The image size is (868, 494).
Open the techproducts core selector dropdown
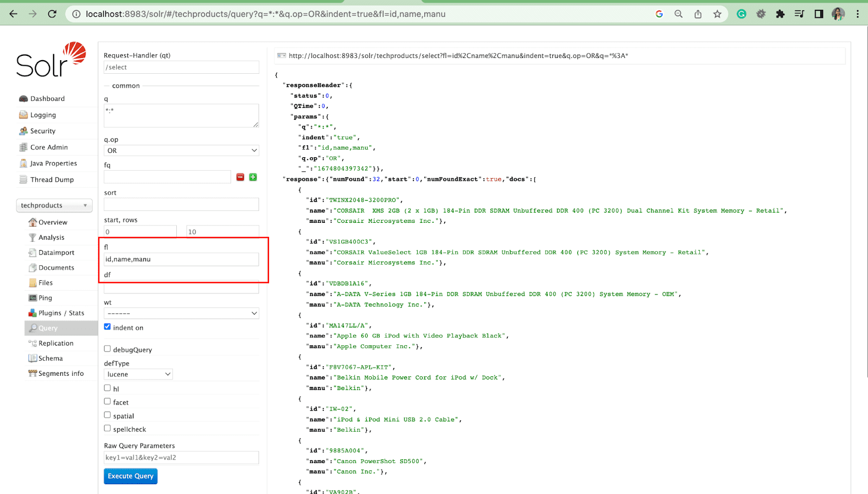click(x=54, y=206)
